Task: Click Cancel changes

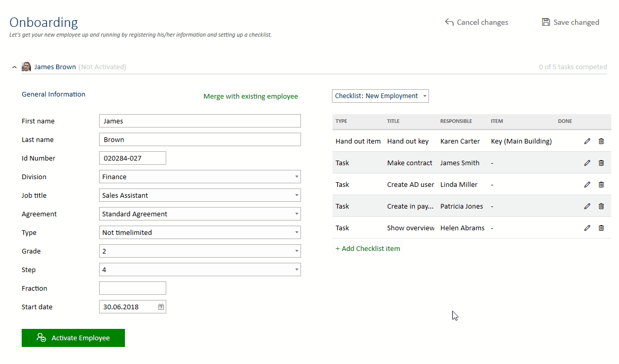Action: click(477, 23)
